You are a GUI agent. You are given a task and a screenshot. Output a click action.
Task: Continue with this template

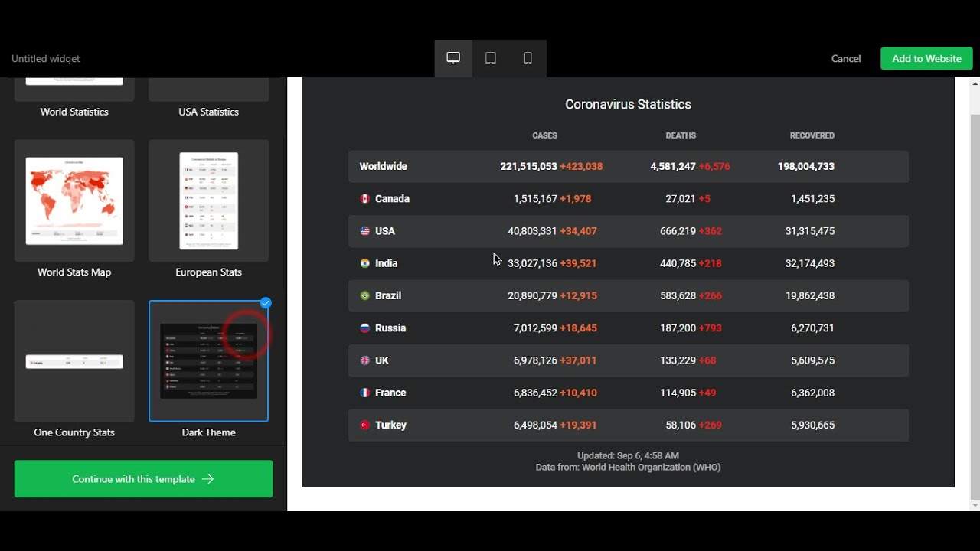[x=143, y=479]
